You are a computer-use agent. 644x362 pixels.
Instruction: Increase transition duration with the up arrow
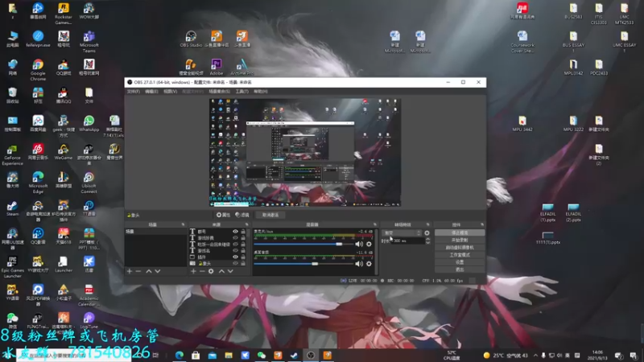[427, 239]
